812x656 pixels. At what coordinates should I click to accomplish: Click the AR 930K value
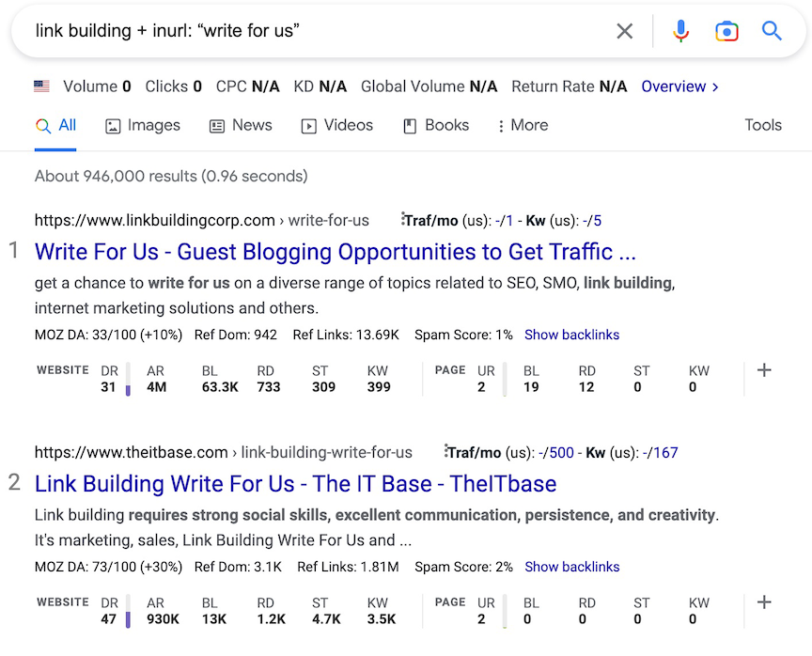click(x=164, y=619)
